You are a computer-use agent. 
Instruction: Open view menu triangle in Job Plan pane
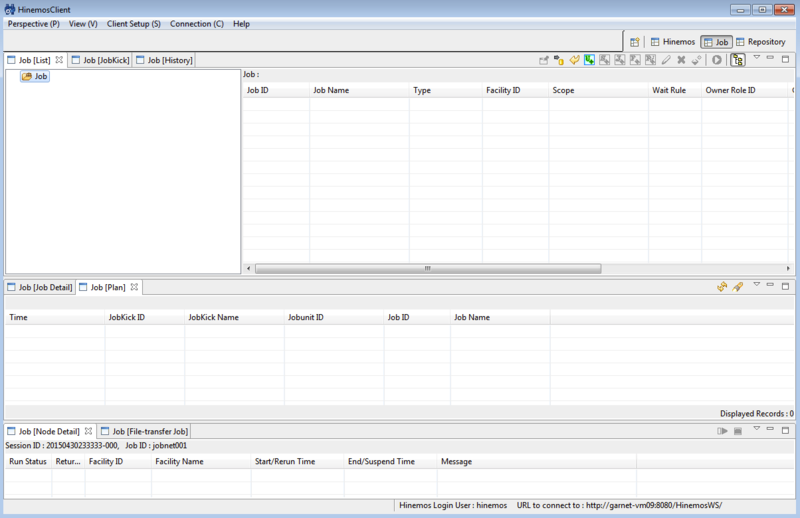757,284
